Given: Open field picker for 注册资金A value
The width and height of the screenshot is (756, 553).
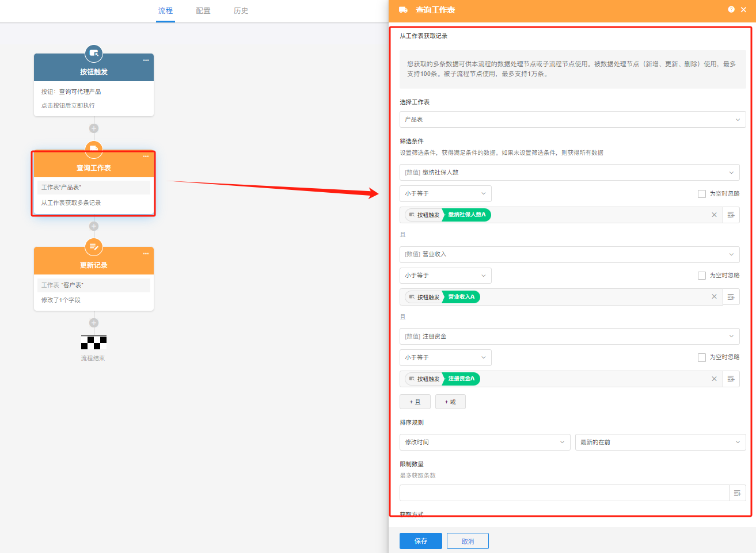Looking at the screenshot, I should click(x=731, y=379).
